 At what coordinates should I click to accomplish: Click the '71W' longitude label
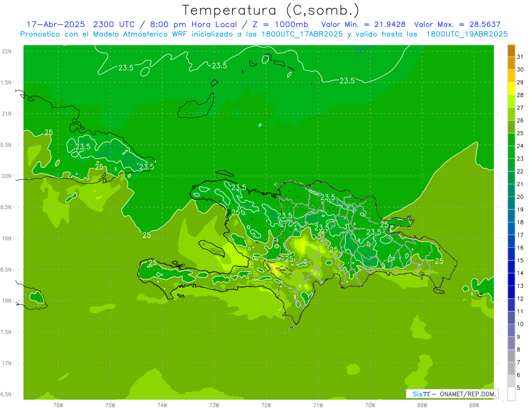(x=318, y=405)
